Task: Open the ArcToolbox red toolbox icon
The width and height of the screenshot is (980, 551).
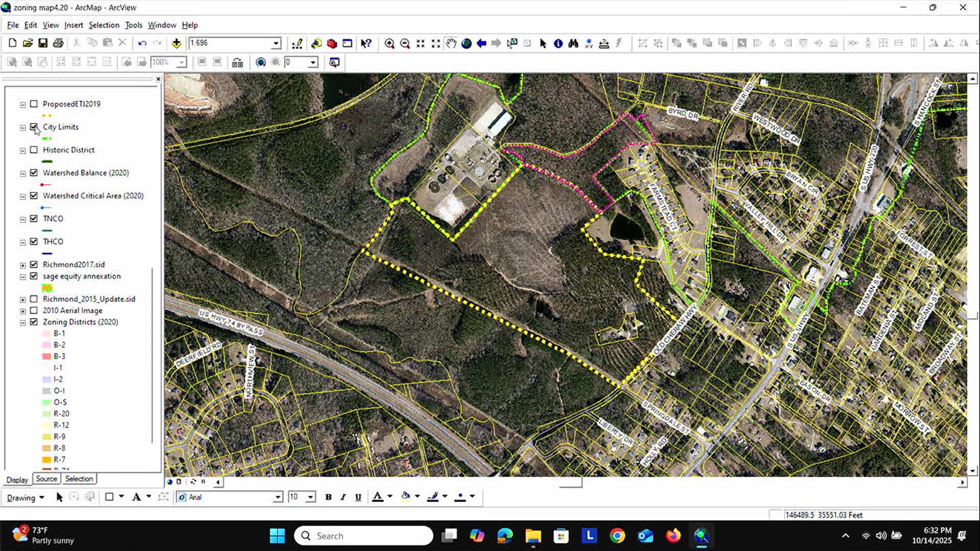Action: tap(332, 43)
